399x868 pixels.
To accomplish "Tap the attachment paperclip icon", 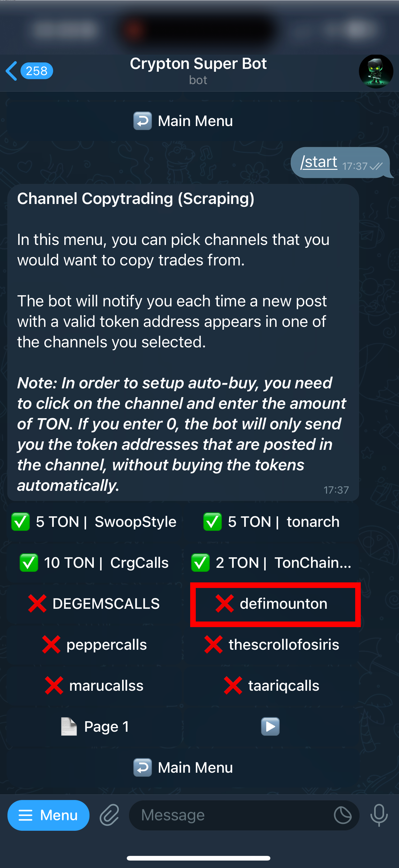I will (109, 815).
